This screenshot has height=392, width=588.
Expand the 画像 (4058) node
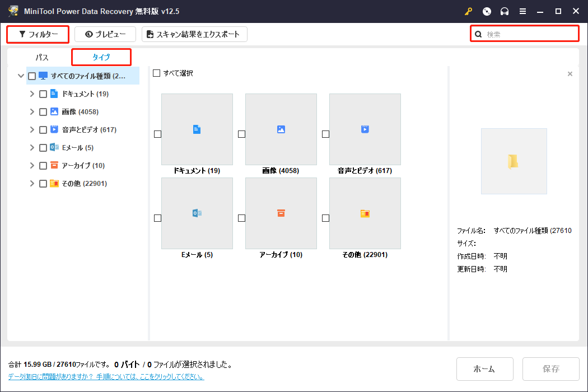(x=32, y=111)
